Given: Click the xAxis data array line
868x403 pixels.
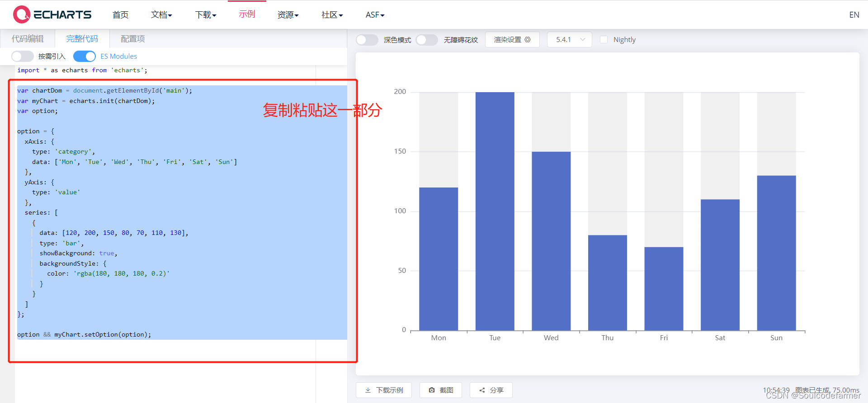Looking at the screenshot, I should [134, 162].
